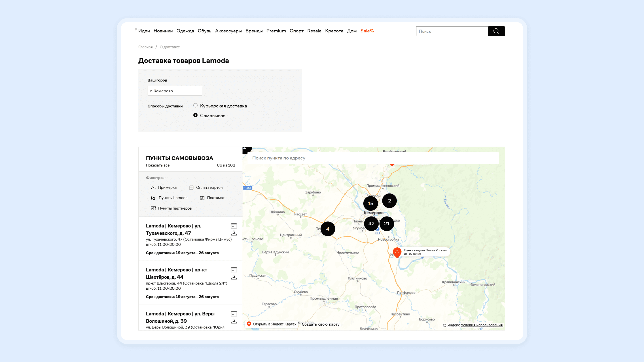The width and height of the screenshot is (644, 362).
Task: Click card payment icon for Шахтёров 44
Action: (x=234, y=270)
